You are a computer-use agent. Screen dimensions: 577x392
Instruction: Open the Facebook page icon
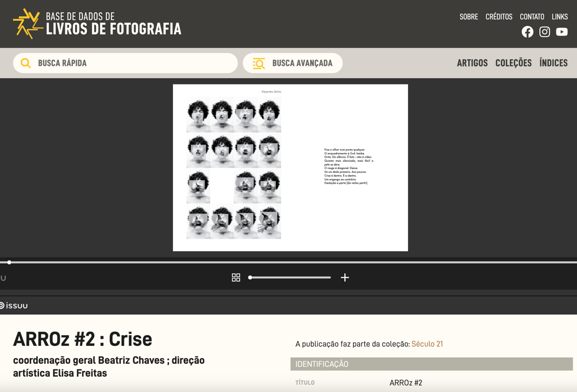click(x=527, y=32)
